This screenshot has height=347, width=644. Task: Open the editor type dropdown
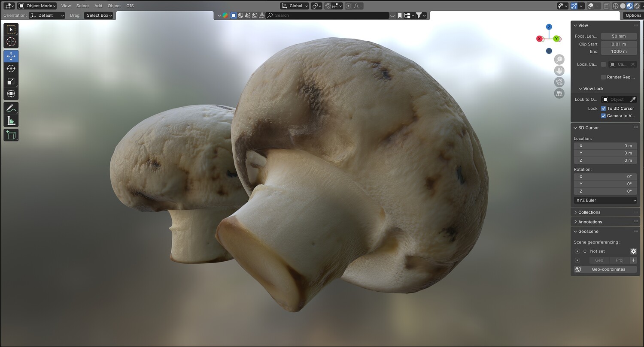9,6
